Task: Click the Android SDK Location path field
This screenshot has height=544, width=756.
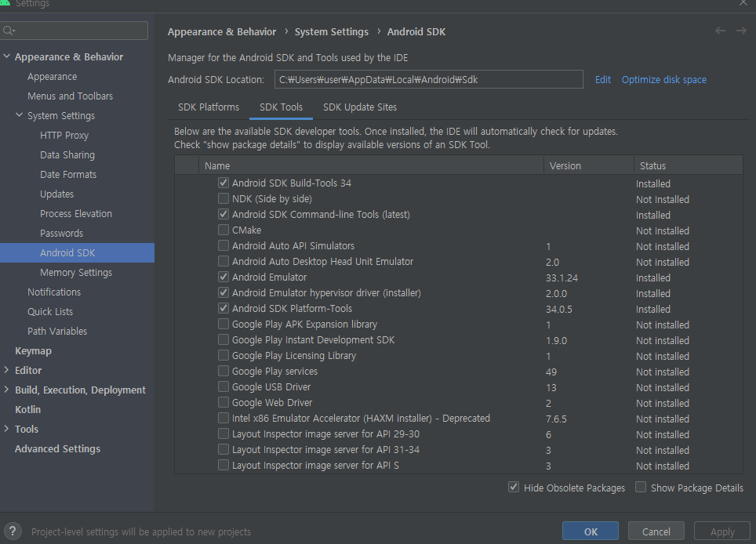Action: coord(429,79)
